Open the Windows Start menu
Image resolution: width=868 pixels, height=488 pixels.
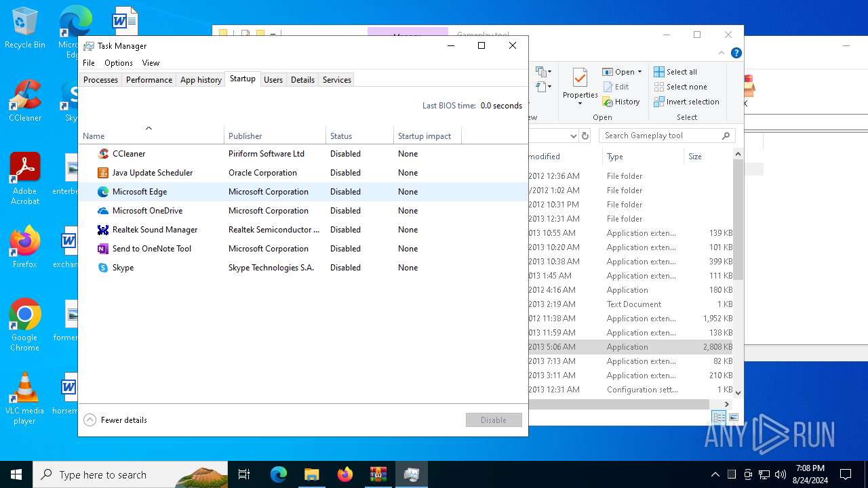[16, 474]
